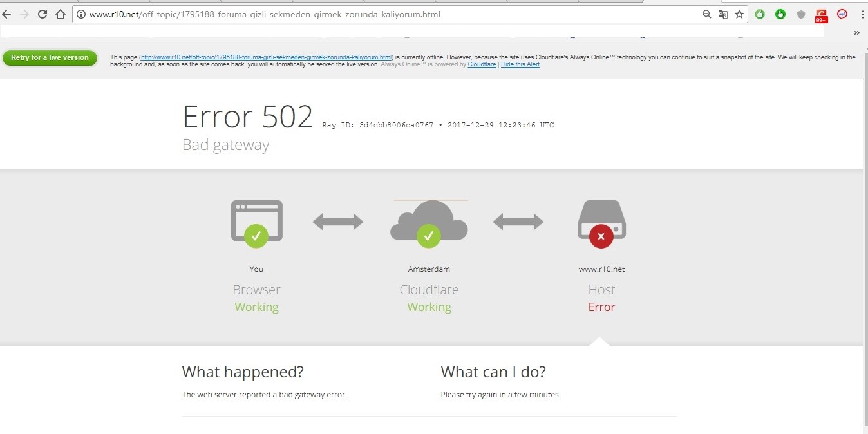Click the gray shield extension icon
This screenshot has height=434, width=868.
click(801, 14)
